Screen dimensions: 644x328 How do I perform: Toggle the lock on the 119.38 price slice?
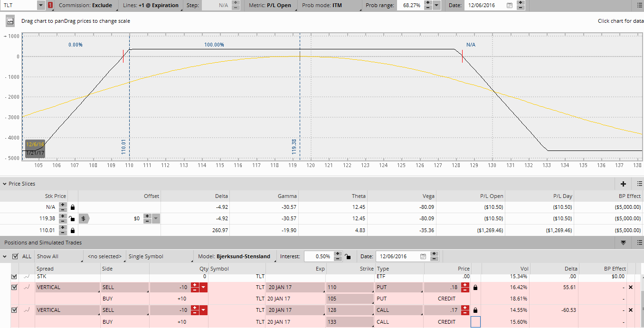tap(73, 219)
